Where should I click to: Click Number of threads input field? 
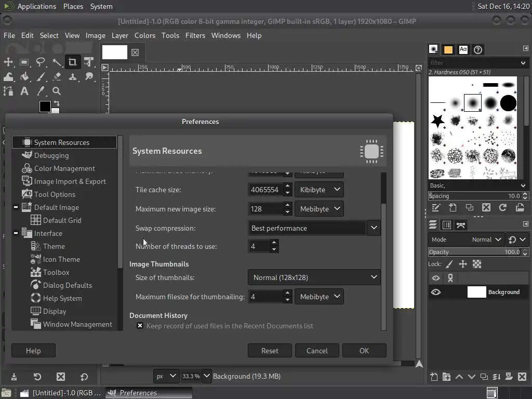259,246
